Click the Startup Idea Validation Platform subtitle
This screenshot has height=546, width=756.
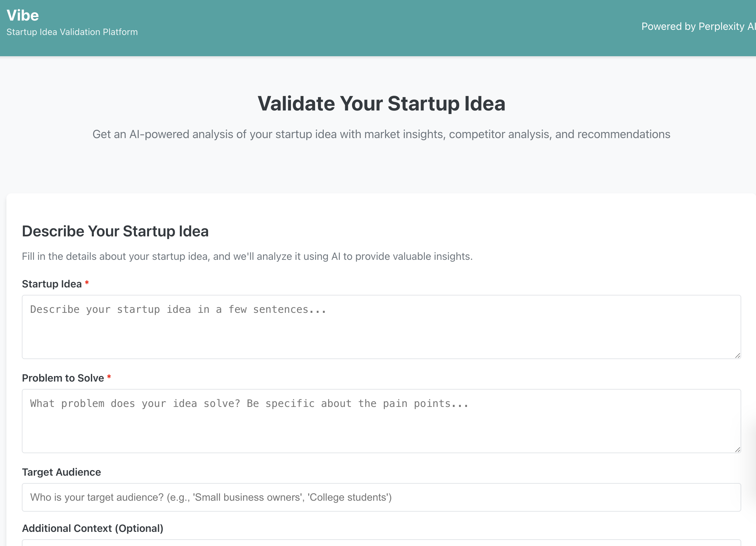(72, 32)
